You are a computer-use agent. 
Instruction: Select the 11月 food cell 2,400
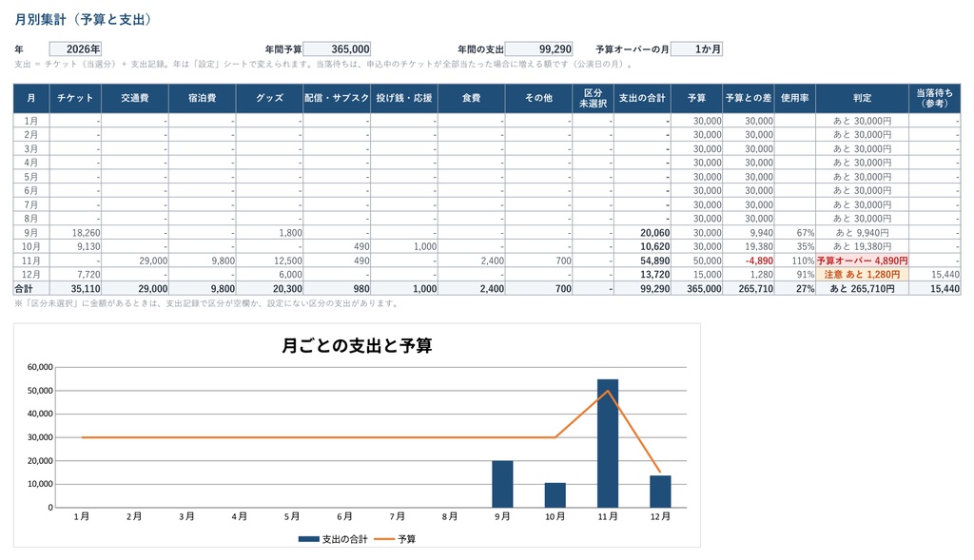(472, 261)
